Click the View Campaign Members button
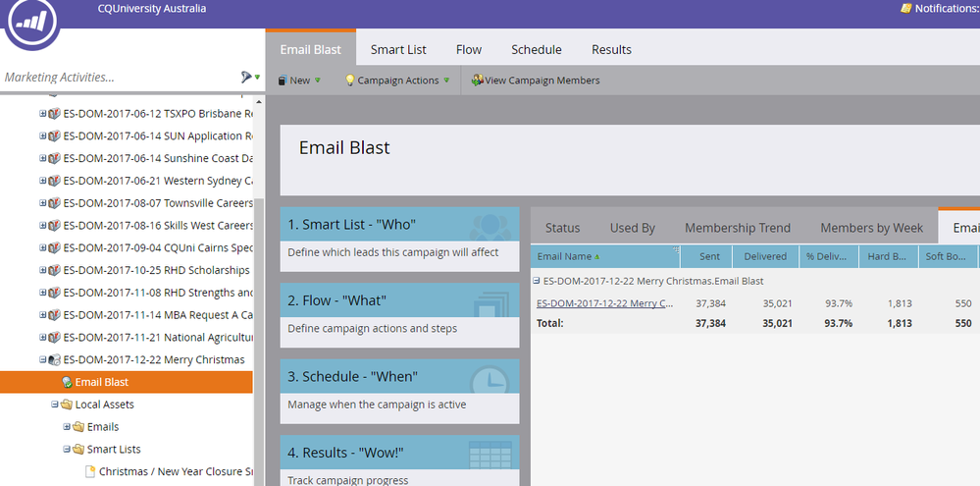Image resolution: width=980 pixels, height=486 pixels. 536,81
